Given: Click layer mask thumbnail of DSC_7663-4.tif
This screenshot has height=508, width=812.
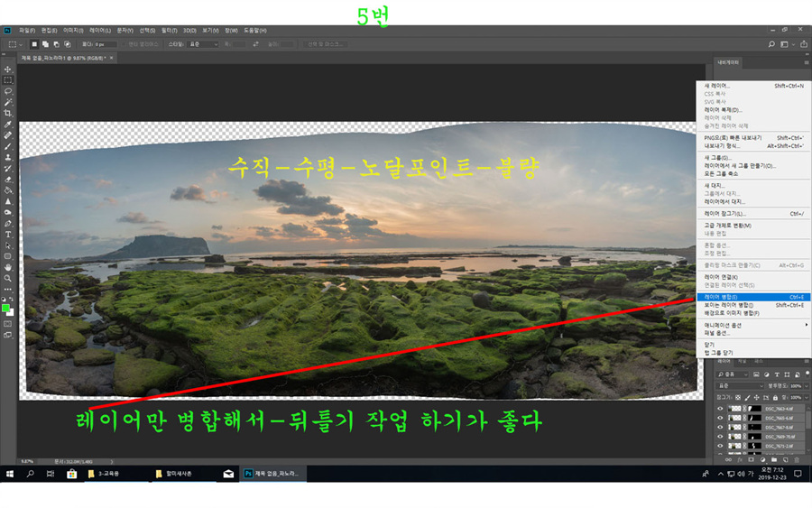Looking at the screenshot, I should [x=754, y=409].
